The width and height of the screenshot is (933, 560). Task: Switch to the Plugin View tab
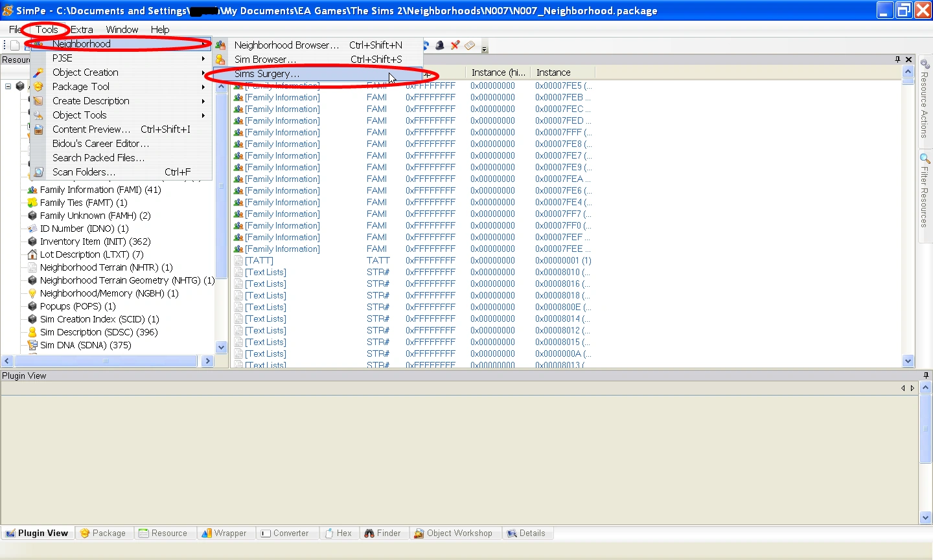point(37,533)
